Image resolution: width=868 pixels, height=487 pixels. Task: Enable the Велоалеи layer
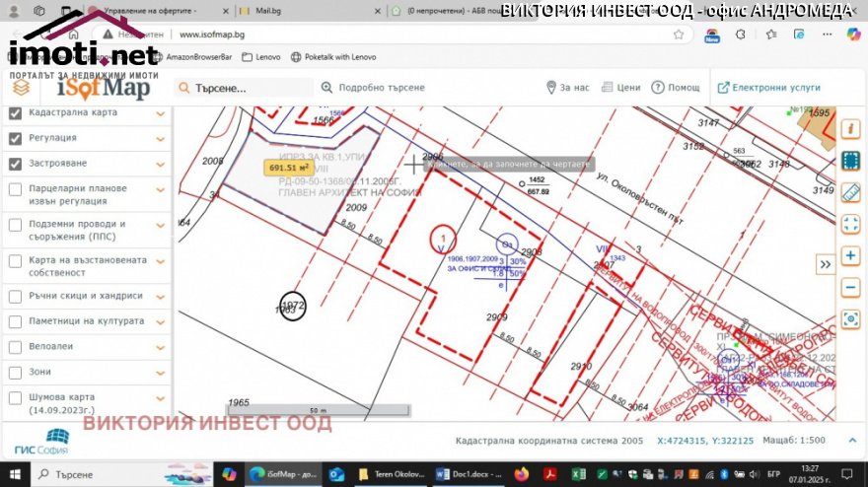[x=16, y=347]
